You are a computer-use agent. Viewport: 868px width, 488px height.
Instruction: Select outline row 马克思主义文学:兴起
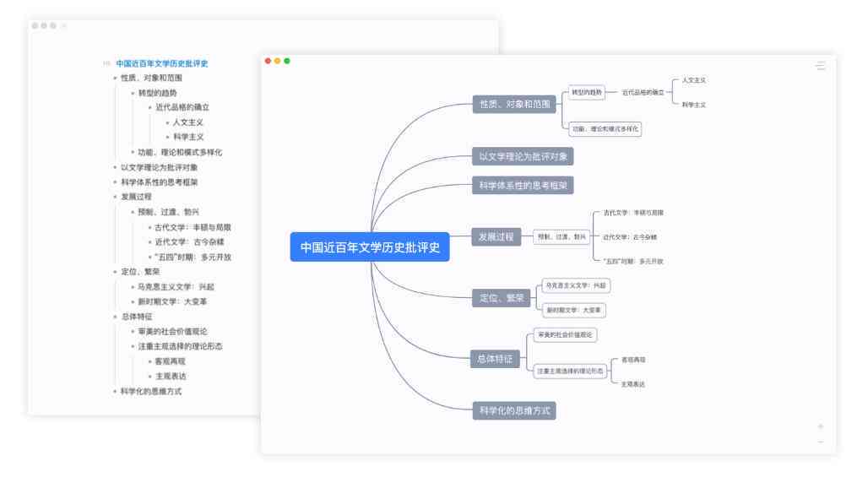pos(176,286)
